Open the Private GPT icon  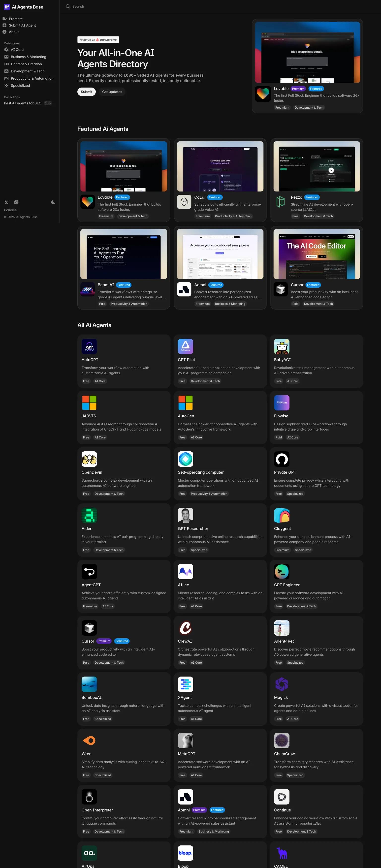point(282,459)
